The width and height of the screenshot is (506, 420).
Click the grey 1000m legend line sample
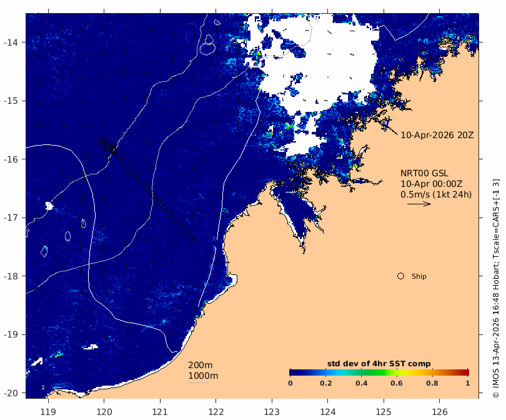click(x=199, y=383)
